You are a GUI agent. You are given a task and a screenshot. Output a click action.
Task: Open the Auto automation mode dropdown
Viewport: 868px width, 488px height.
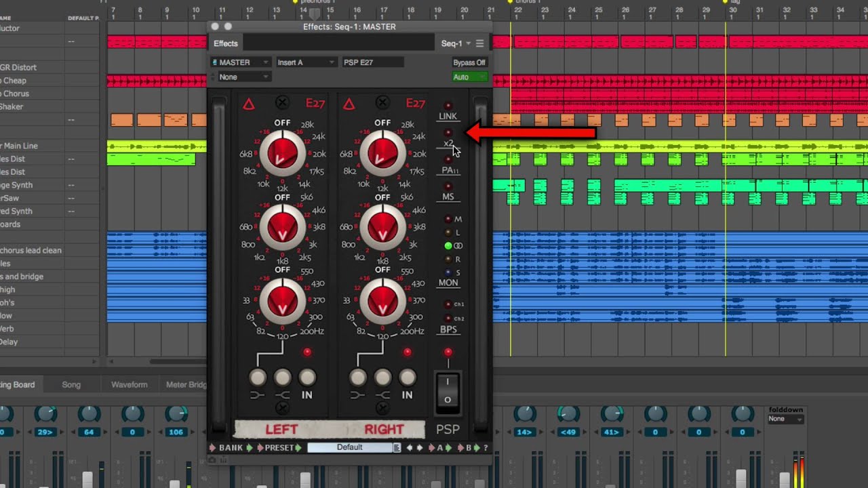pos(470,77)
